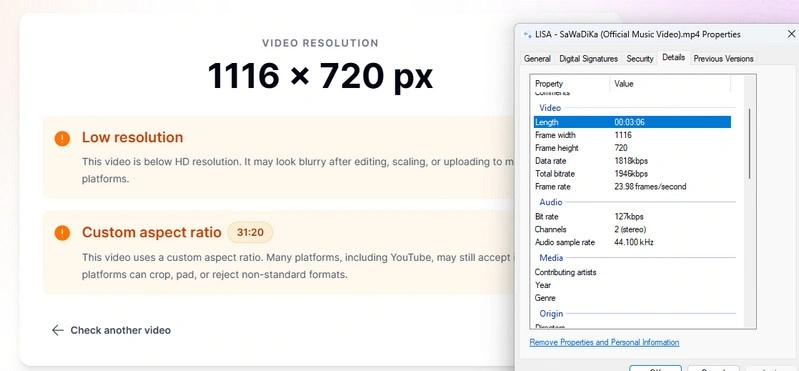This screenshot has width=799, height=371.
Task: Click the Audio section heading
Action: coord(551,202)
